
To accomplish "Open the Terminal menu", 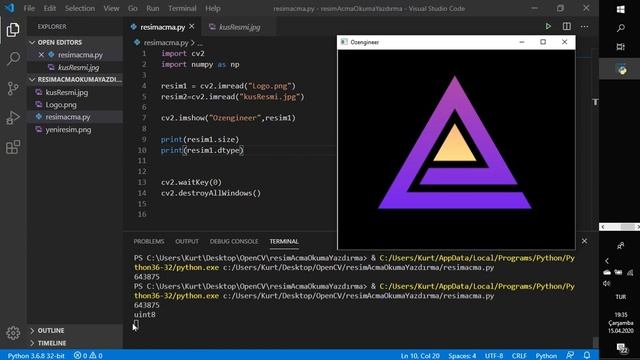I will pos(182,8).
